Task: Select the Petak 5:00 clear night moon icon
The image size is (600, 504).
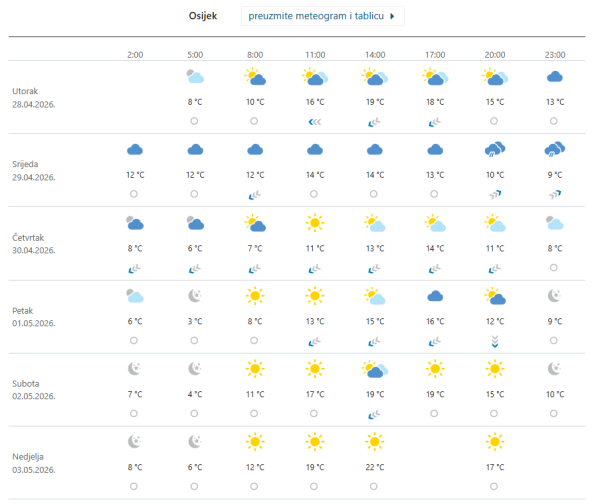Action: 195,296
